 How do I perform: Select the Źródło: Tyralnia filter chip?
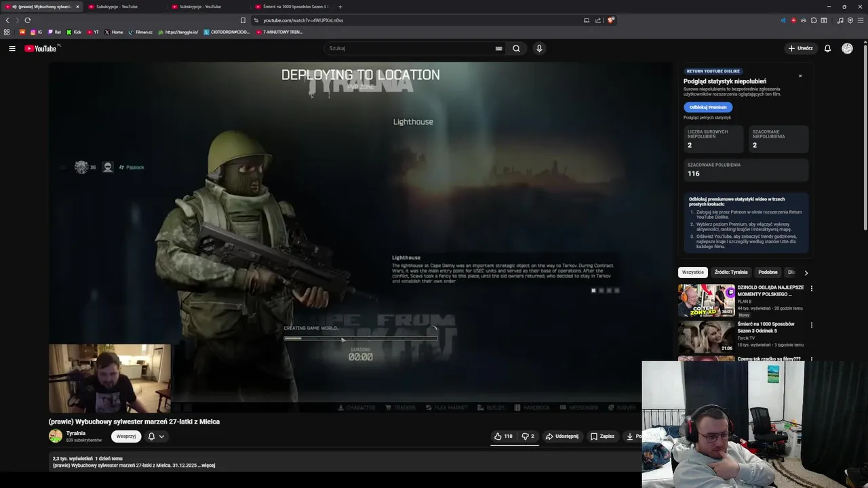click(731, 272)
